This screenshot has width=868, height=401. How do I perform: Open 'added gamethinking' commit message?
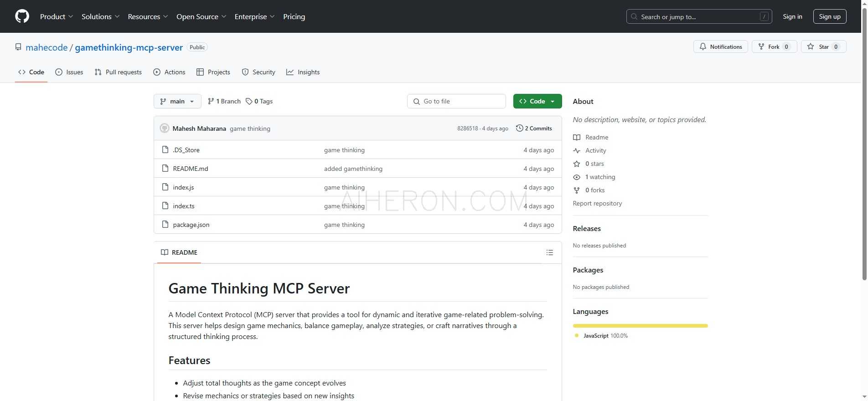pos(353,169)
